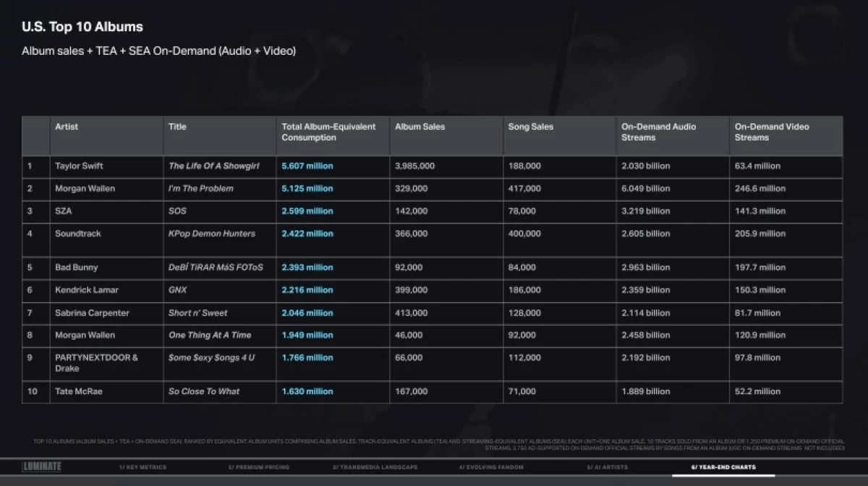Image resolution: width=868 pixels, height=486 pixels.
Task: Click the Title column header
Action: click(177, 127)
